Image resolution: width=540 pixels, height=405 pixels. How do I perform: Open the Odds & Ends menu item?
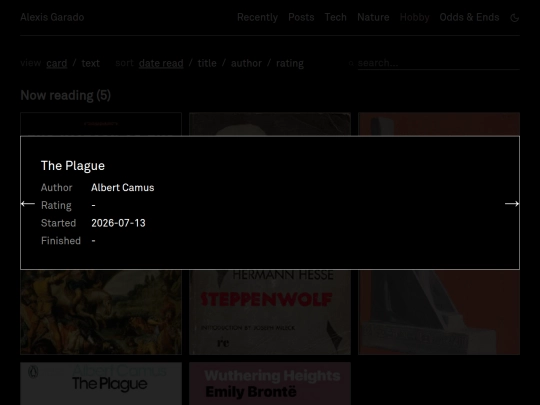coord(469,17)
